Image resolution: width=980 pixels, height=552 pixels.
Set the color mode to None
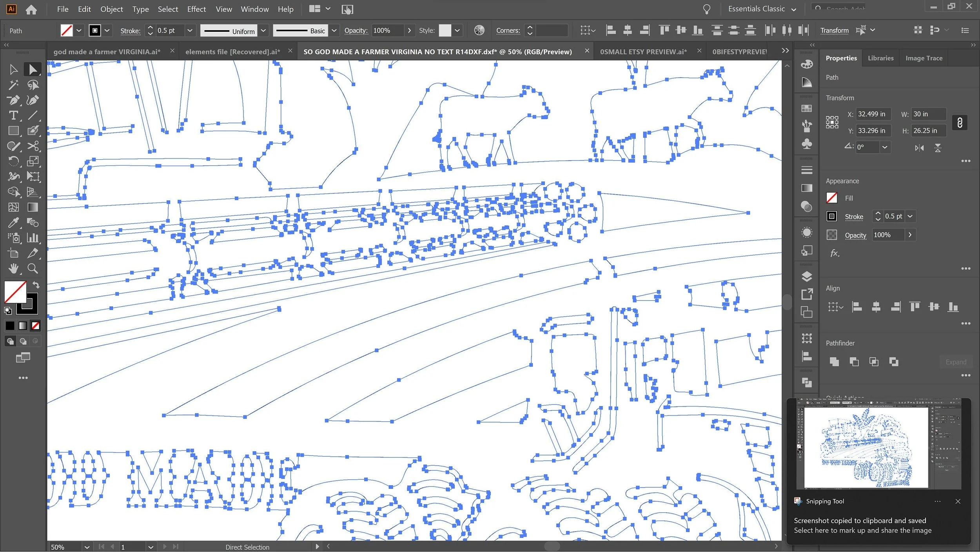coord(36,326)
